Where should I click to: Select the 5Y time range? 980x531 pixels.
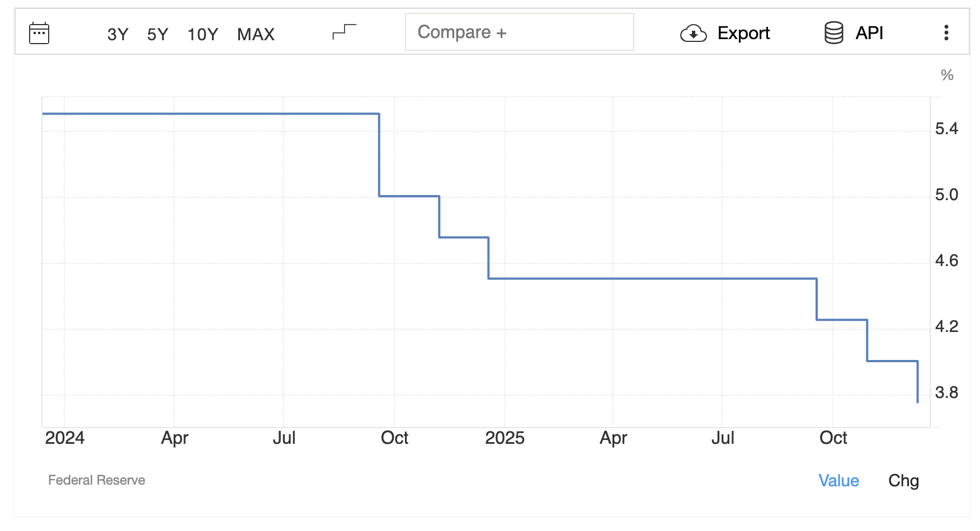coord(157,34)
